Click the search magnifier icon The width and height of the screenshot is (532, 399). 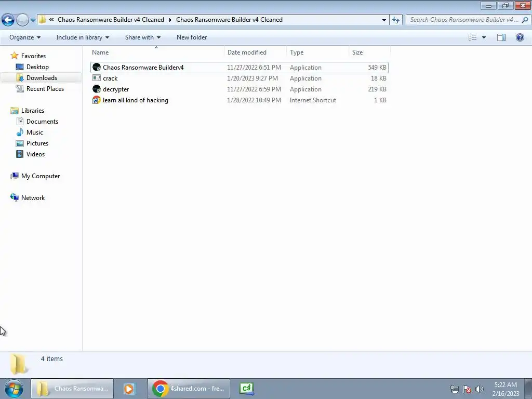[x=525, y=20]
